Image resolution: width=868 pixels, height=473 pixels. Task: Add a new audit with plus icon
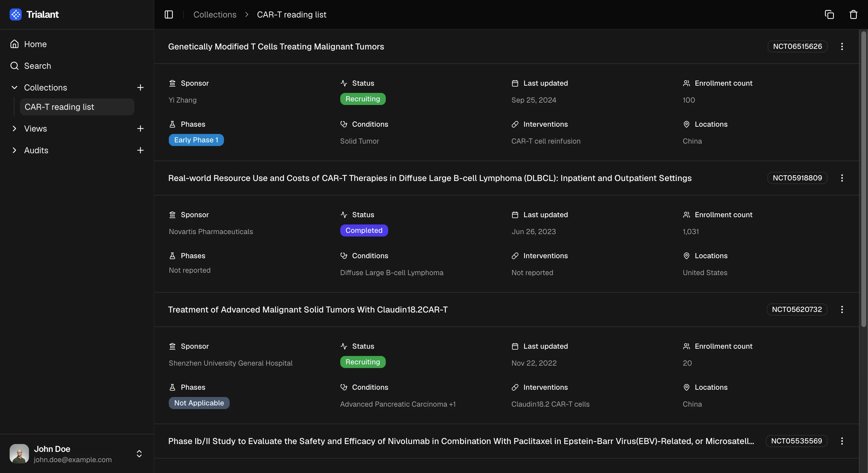tap(140, 151)
